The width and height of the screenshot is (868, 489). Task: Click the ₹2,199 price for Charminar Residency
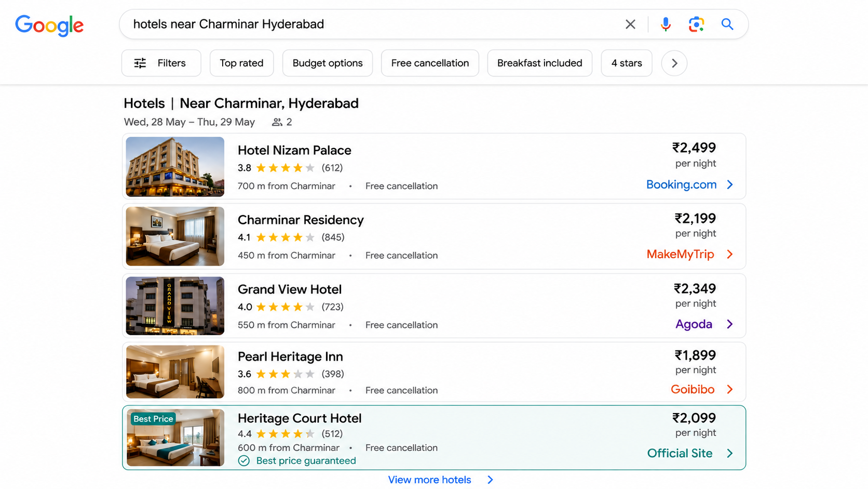[695, 218]
